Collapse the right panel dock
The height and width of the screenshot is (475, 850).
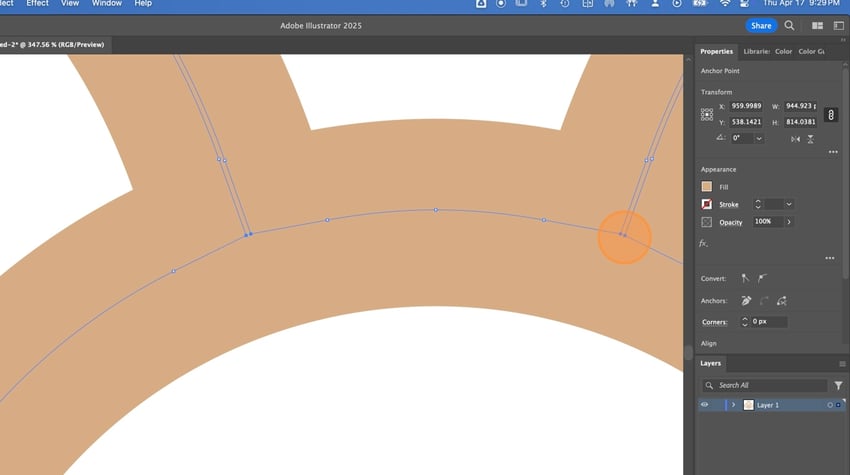pos(843,40)
